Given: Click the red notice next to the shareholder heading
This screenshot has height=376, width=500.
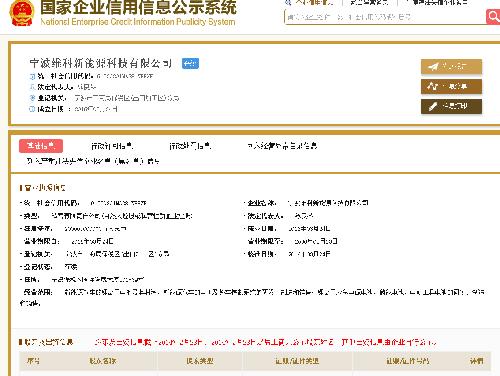Looking at the screenshot, I should coord(266,342).
